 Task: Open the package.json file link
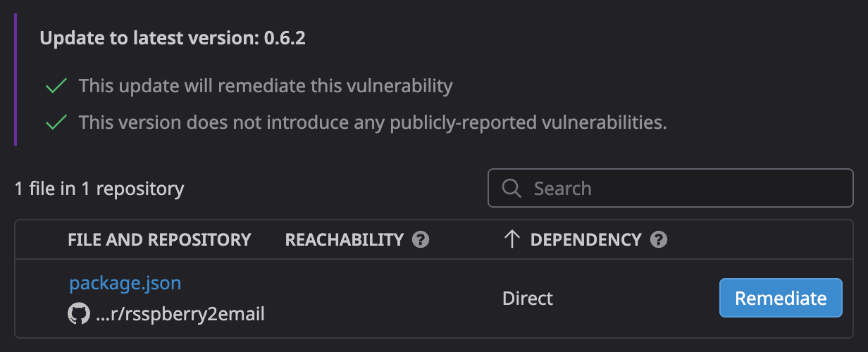(x=125, y=283)
